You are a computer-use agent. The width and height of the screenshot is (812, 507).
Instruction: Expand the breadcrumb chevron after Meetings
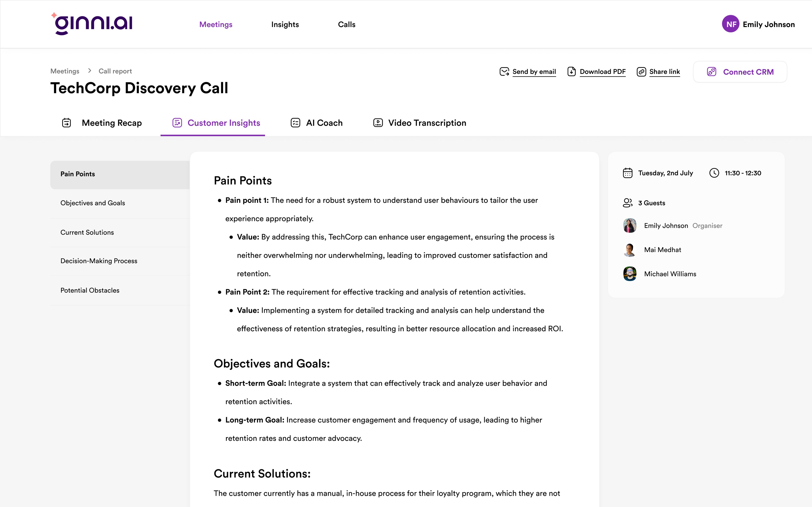click(x=89, y=71)
